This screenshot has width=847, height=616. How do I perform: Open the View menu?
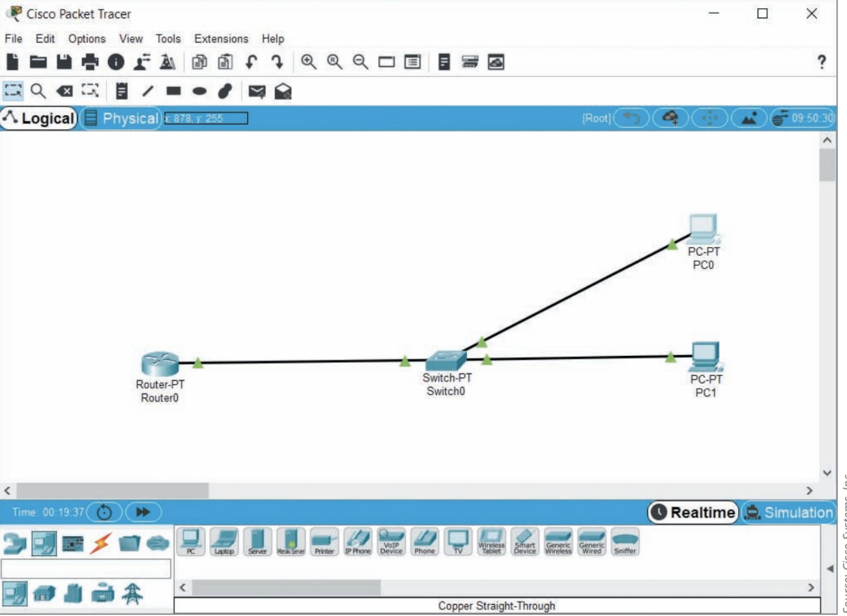pyautogui.click(x=131, y=38)
